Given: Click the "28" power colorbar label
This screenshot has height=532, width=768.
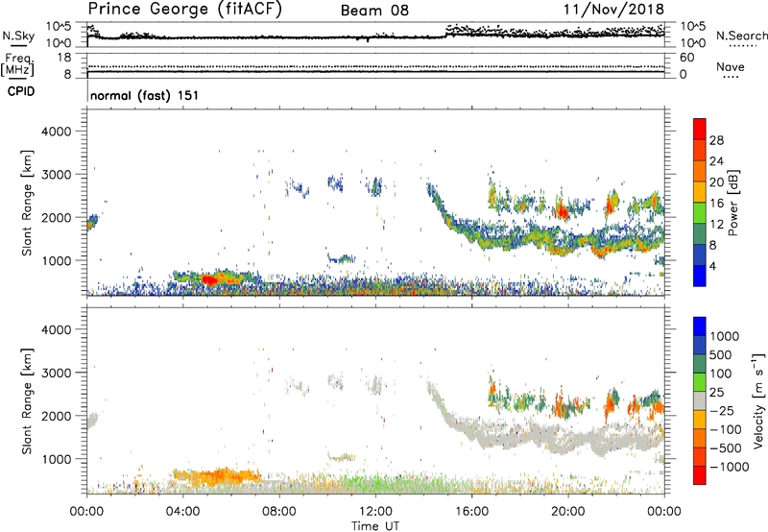Looking at the screenshot, I should (x=716, y=140).
